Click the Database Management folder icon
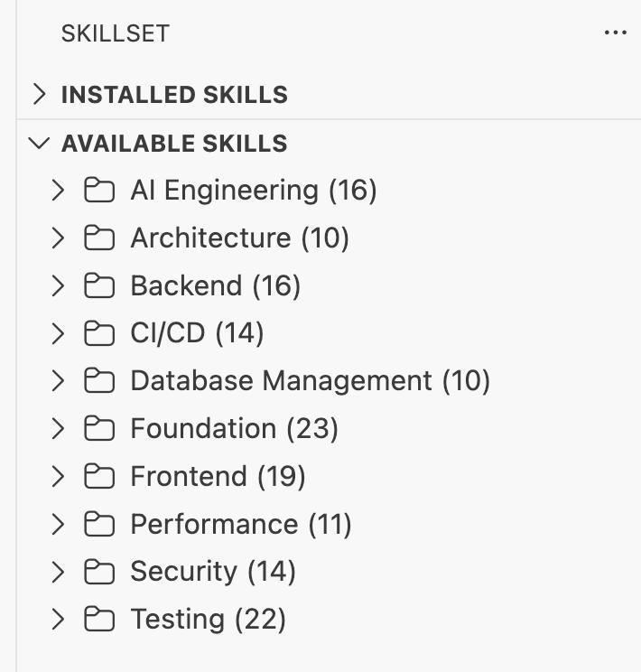This screenshot has height=672, width=641. [x=99, y=381]
